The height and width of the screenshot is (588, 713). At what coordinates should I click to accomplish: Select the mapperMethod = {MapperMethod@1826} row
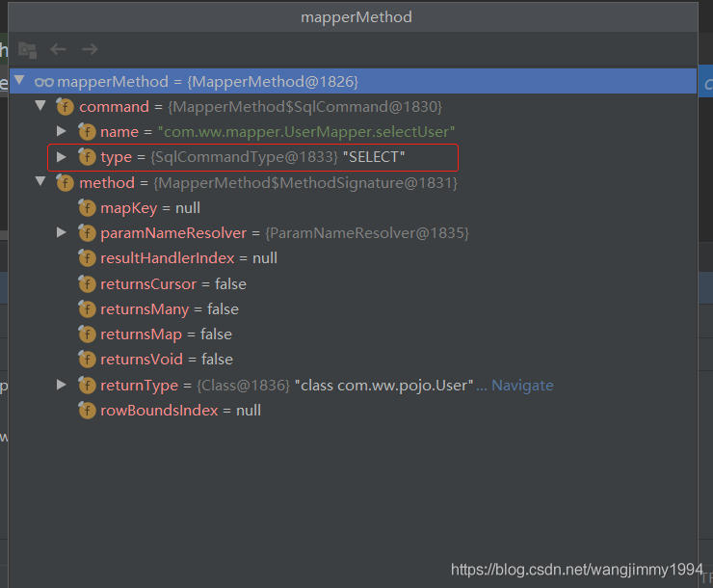coord(353,81)
